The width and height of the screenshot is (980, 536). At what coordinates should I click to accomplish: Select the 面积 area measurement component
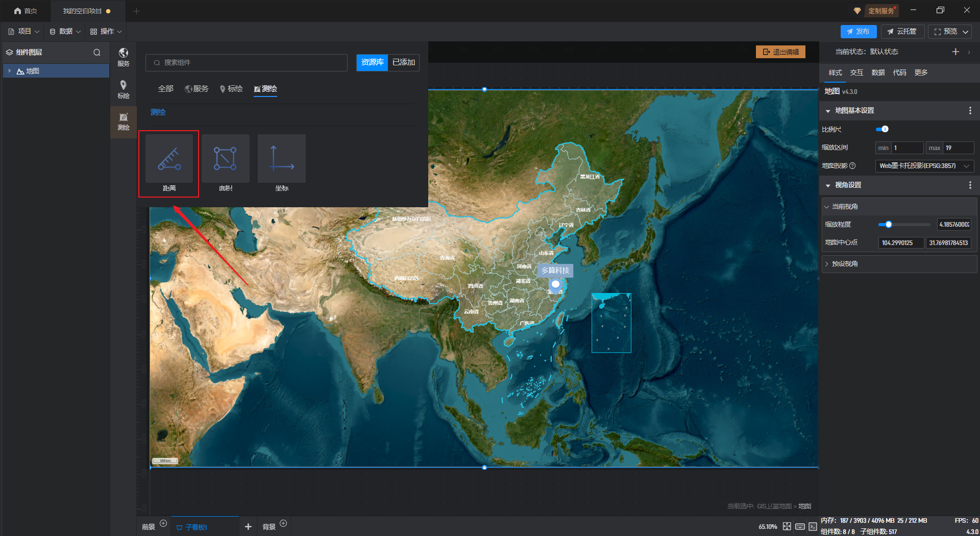(x=226, y=163)
